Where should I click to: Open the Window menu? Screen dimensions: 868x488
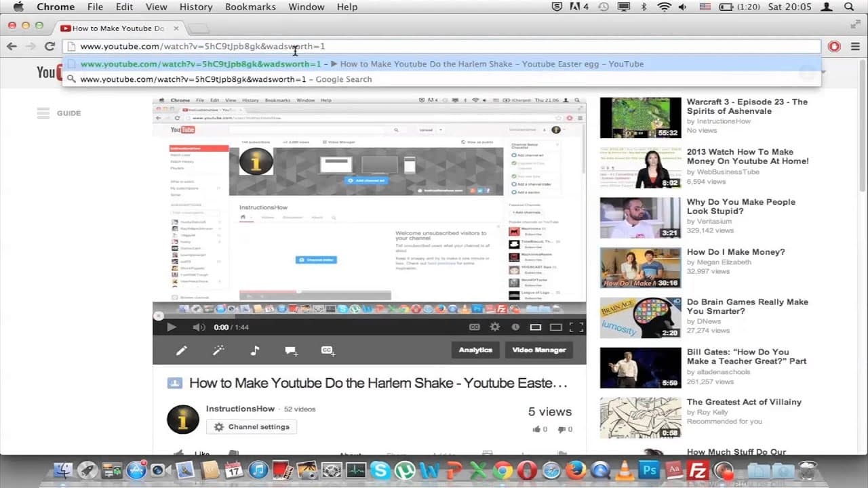[x=307, y=7]
